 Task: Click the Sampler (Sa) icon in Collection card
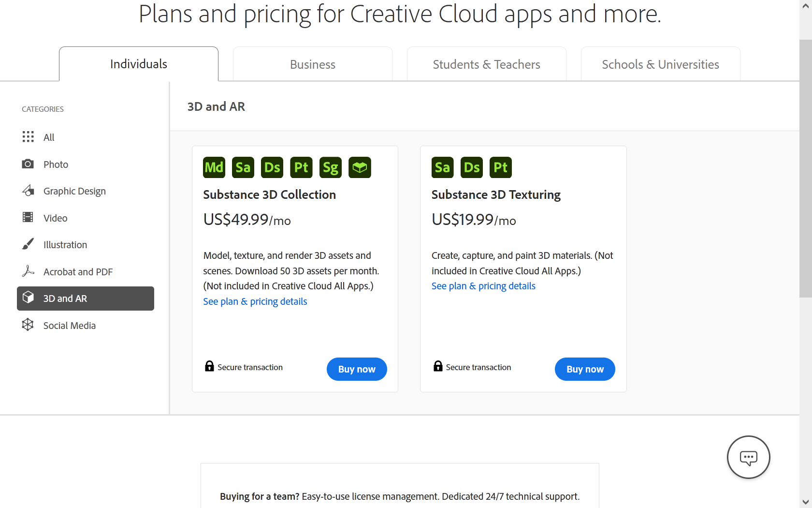pos(243,167)
